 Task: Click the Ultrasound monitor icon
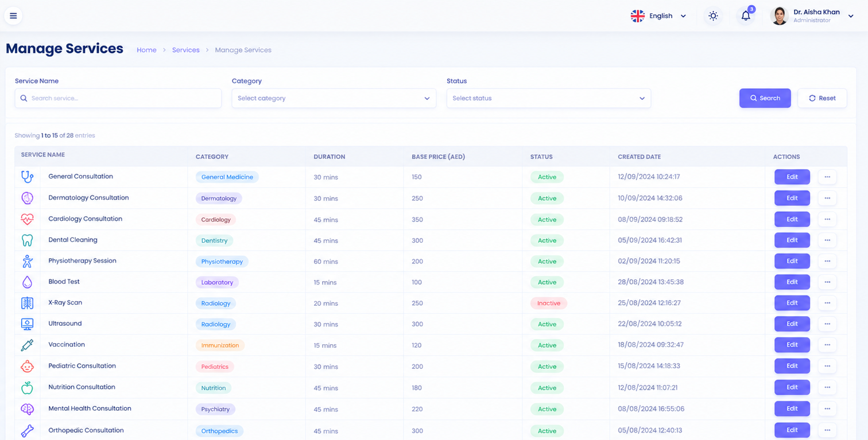click(27, 324)
